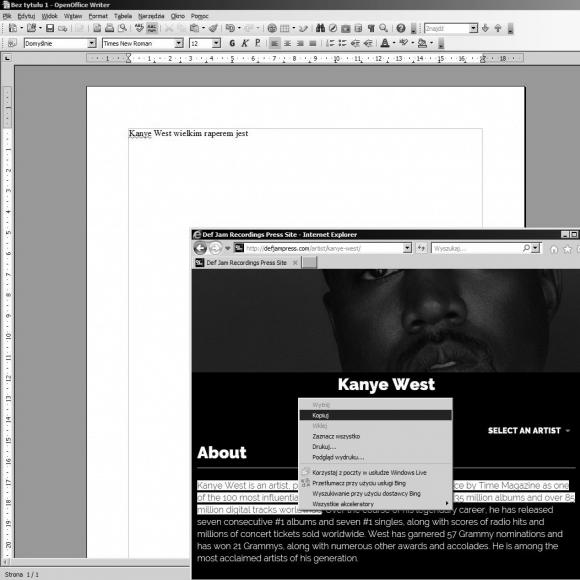Open Internet Explorer home page icon
This screenshot has height=580, width=580.
click(554, 249)
